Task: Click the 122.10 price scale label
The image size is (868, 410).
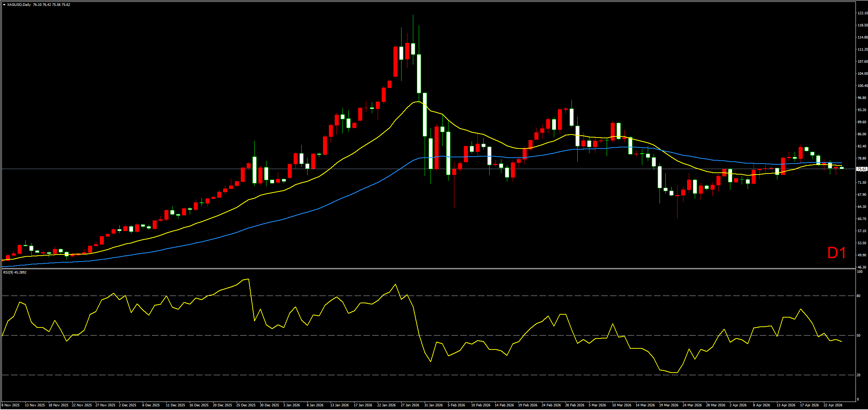Action: pos(862,13)
